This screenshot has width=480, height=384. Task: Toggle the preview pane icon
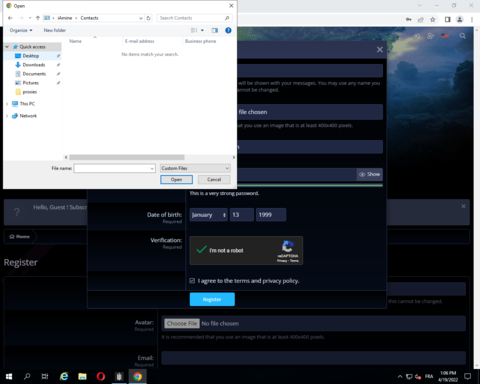click(x=215, y=30)
